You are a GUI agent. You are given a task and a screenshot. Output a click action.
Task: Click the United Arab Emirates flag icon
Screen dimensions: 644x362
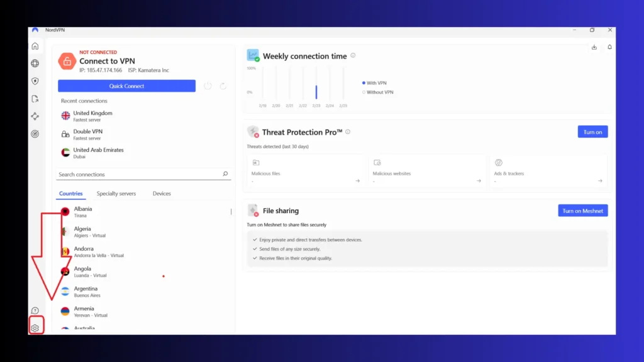tap(65, 153)
